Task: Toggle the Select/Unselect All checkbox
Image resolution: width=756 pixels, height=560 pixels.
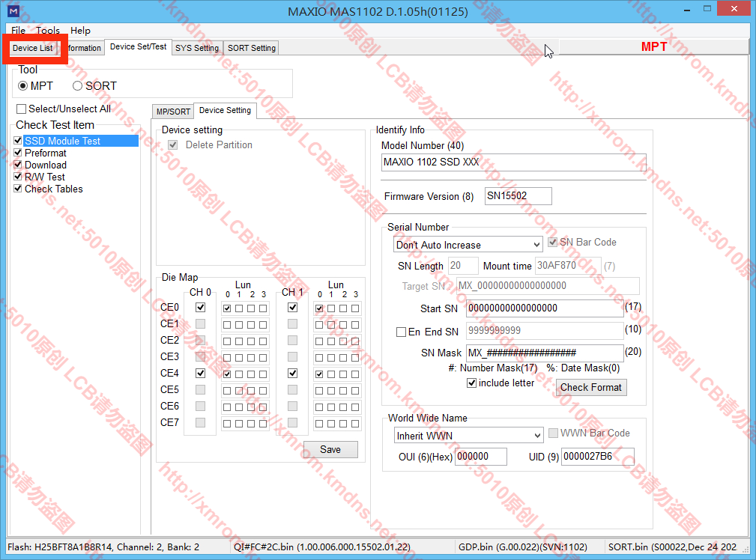Action: click(x=21, y=109)
